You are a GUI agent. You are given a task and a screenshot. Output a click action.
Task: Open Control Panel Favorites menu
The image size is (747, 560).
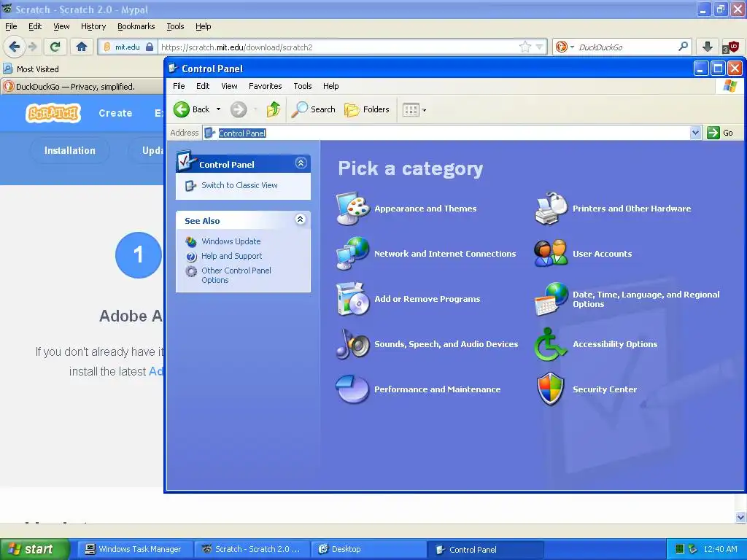point(265,86)
